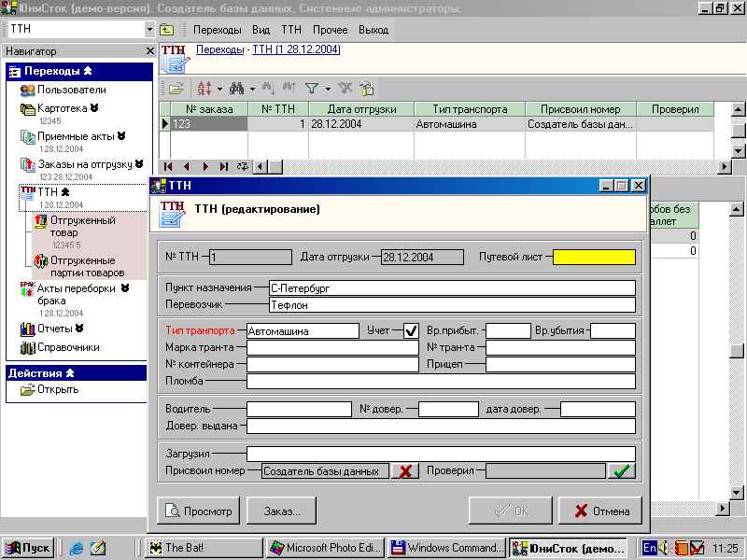Open Пользователи in the navigator

(71, 90)
